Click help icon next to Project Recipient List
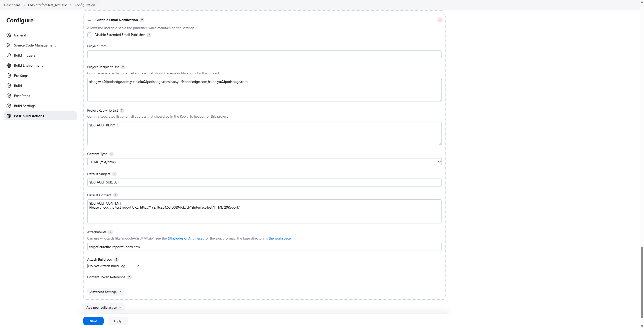The width and height of the screenshot is (644, 328). tap(123, 67)
